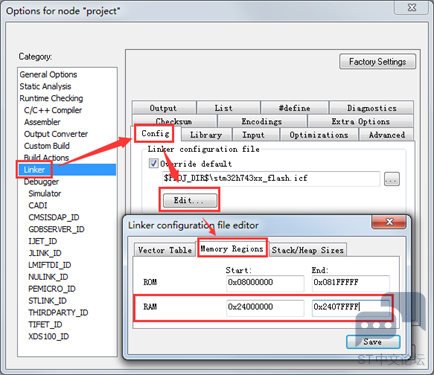The height and width of the screenshot is (375, 434).
Task: Click the RAM Start address field
Action: (265, 307)
